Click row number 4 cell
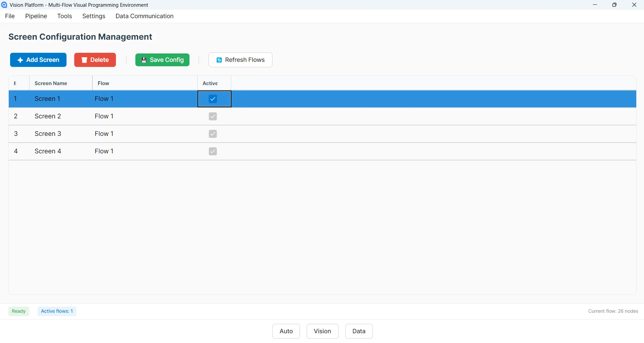The image size is (644, 343). pyautogui.click(x=19, y=151)
